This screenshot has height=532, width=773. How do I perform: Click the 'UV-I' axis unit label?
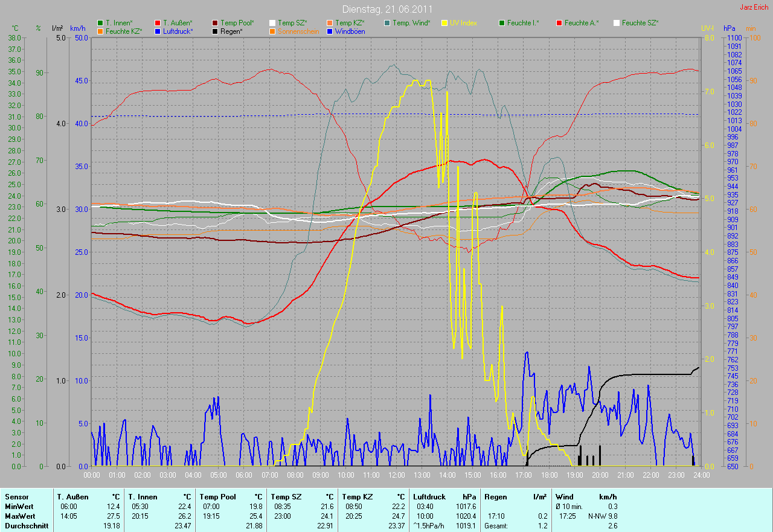tap(707, 28)
